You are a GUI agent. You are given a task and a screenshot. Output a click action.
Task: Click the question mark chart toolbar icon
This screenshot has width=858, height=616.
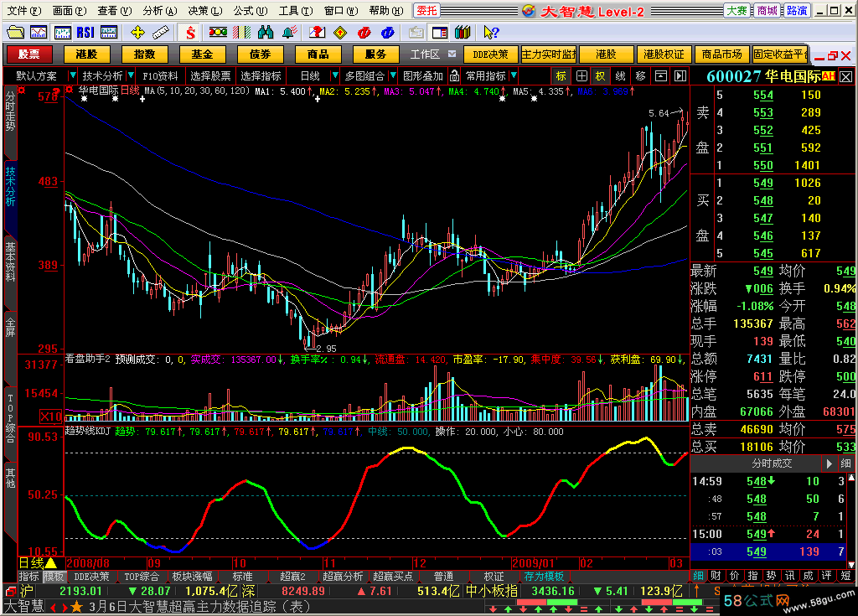[x=317, y=33]
